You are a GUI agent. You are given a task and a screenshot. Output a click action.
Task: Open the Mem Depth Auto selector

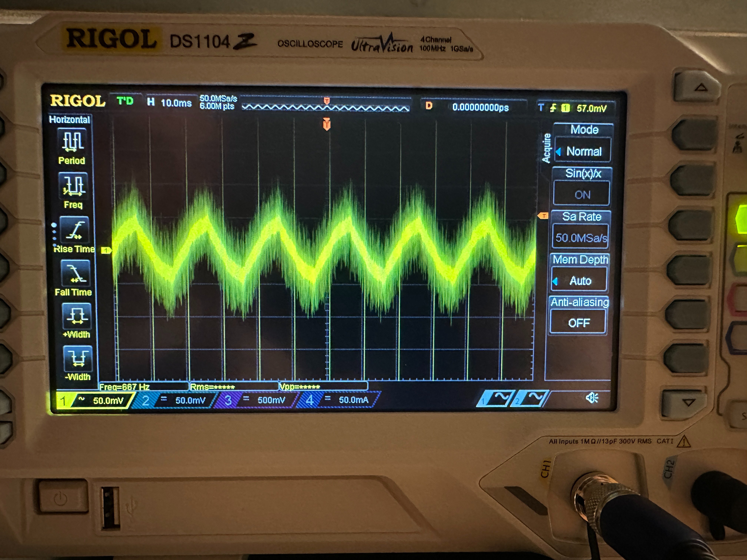580,281
